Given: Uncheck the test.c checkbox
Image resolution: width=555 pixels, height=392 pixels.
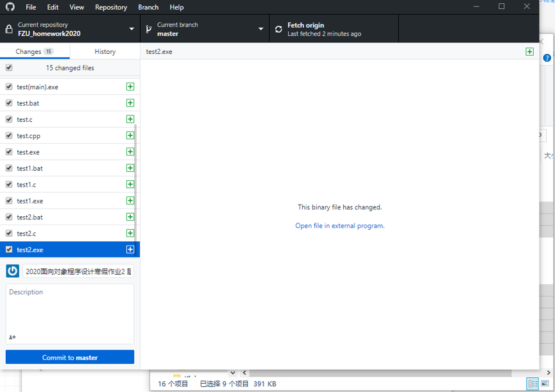Looking at the screenshot, I should click(x=9, y=119).
